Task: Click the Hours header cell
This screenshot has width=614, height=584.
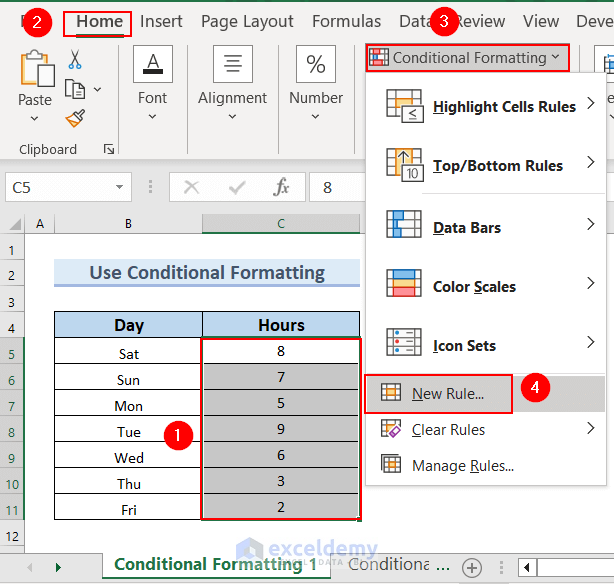Action: pos(281,325)
